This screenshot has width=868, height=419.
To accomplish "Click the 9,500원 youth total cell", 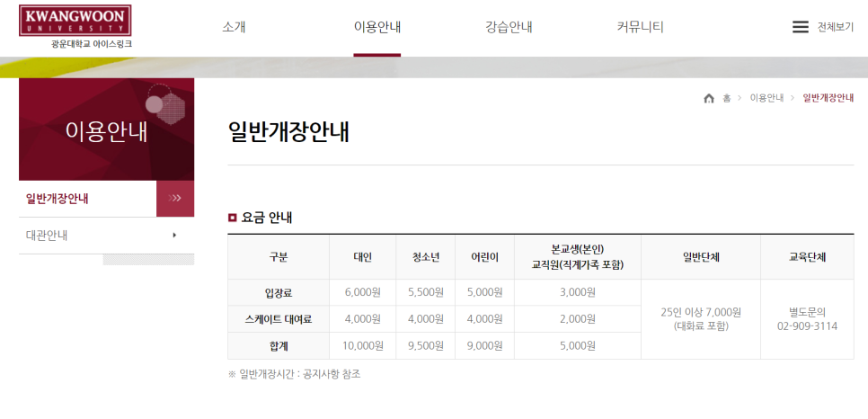I will pyautogui.click(x=426, y=346).
